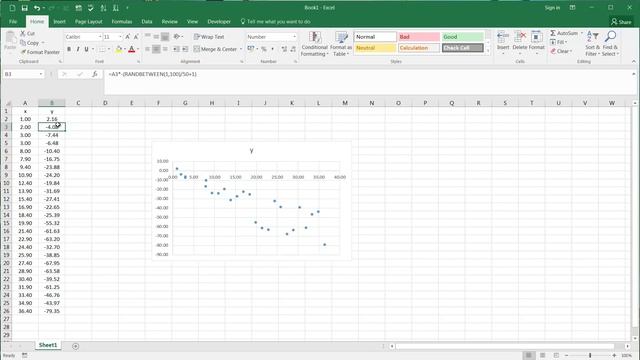Switch to the Page Layout tab

89,22
